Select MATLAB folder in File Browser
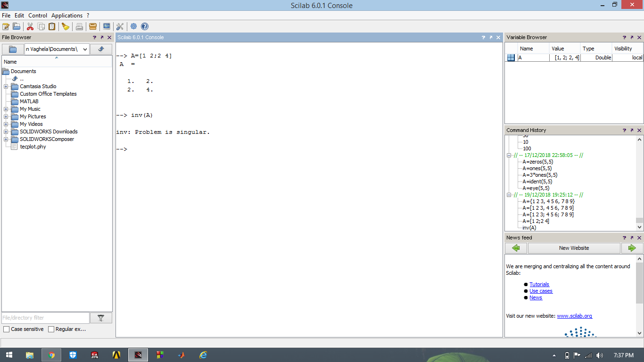 coord(29,101)
